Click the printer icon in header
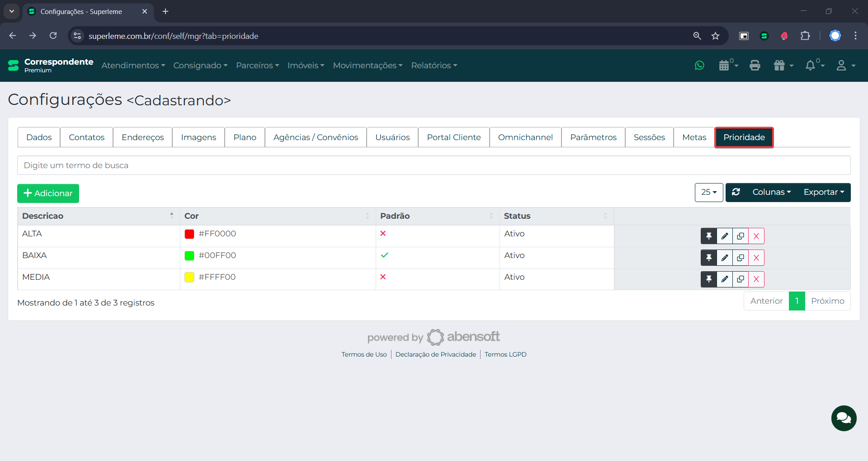 point(755,66)
